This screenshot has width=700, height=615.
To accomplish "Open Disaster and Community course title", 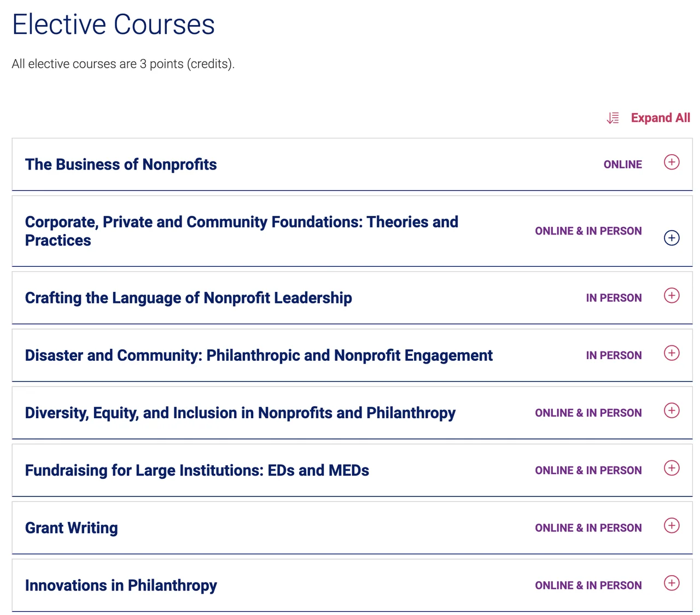I will (x=259, y=355).
